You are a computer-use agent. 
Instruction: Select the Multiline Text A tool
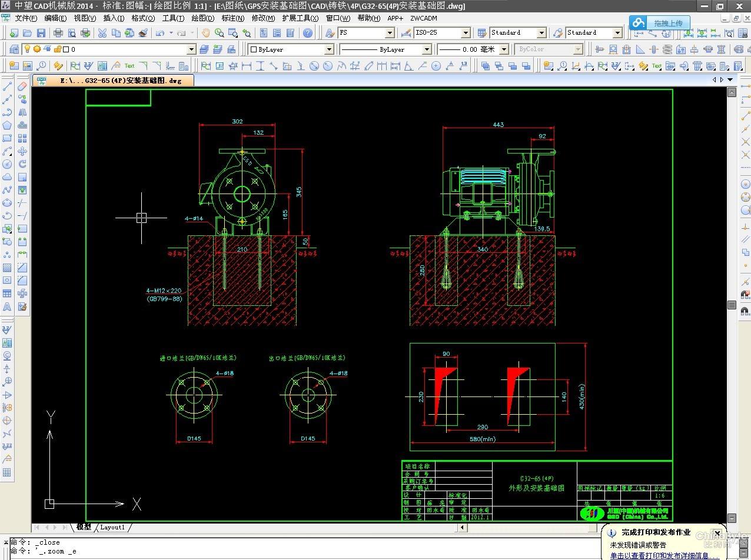7,306
